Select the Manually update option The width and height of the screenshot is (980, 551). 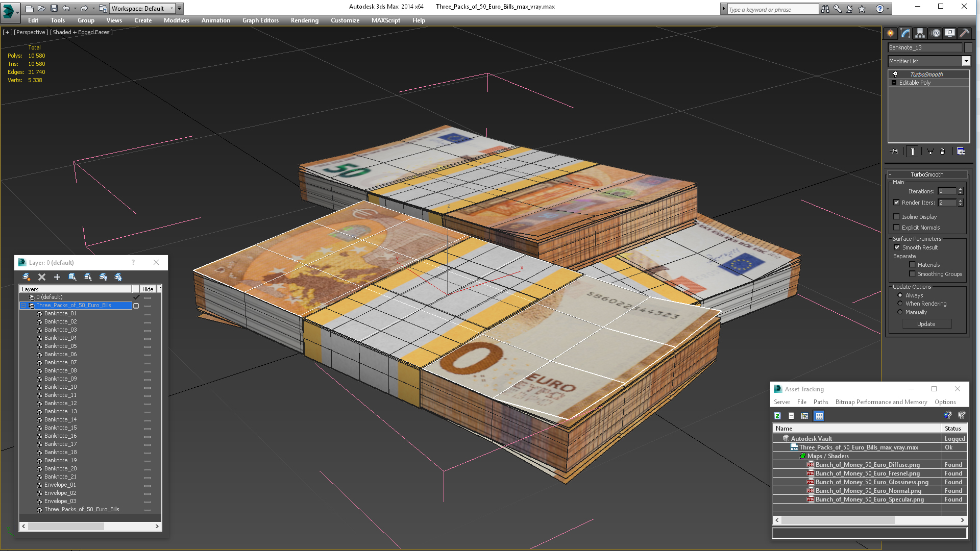coord(900,312)
